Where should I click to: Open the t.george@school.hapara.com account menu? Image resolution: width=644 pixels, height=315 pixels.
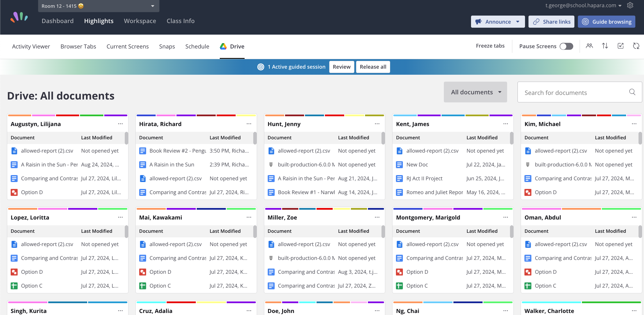[x=583, y=5]
